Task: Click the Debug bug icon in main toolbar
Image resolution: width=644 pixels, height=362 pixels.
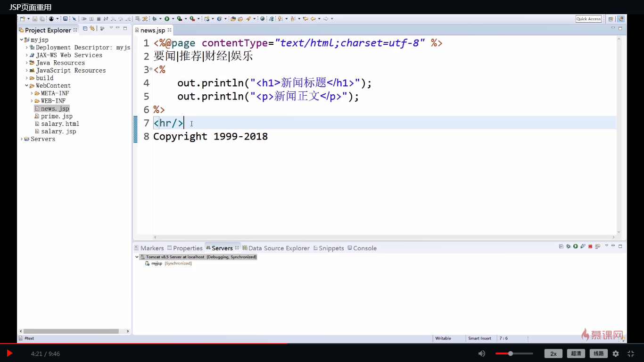Action: tap(154, 19)
